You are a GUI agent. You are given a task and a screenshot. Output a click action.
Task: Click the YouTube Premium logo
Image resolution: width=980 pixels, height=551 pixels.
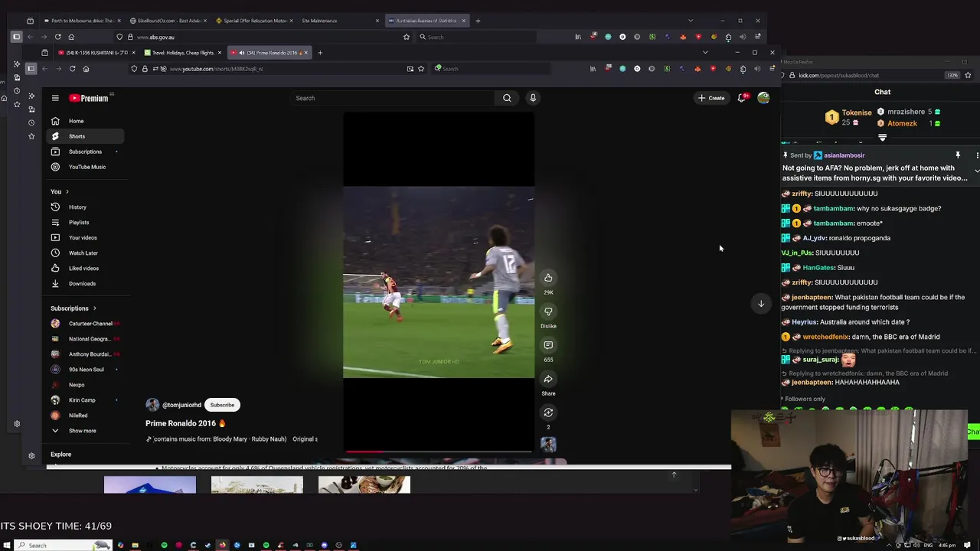89,98
